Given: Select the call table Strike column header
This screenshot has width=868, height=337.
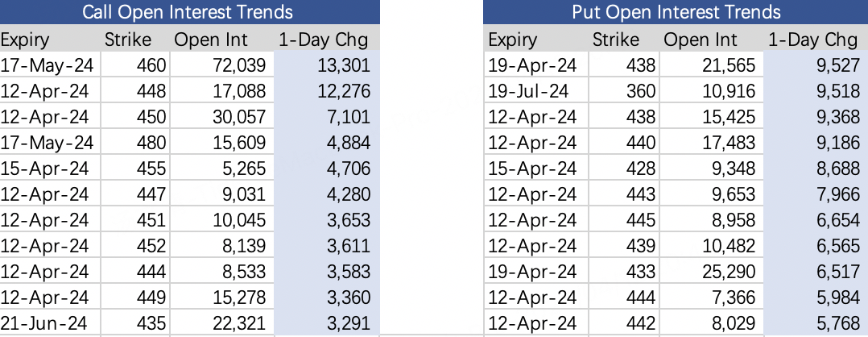Looking at the screenshot, I should (126, 40).
